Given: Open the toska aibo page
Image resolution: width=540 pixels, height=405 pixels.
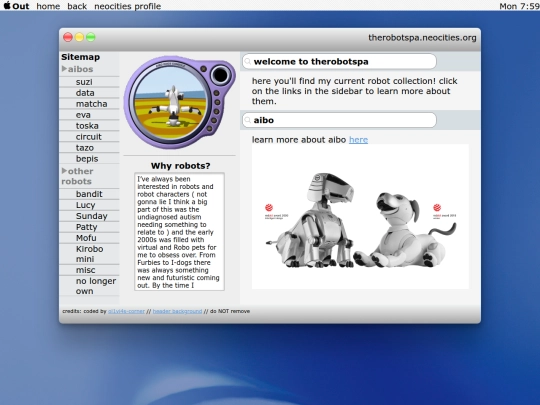Looking at the screenshot, I should coord(87,126).
